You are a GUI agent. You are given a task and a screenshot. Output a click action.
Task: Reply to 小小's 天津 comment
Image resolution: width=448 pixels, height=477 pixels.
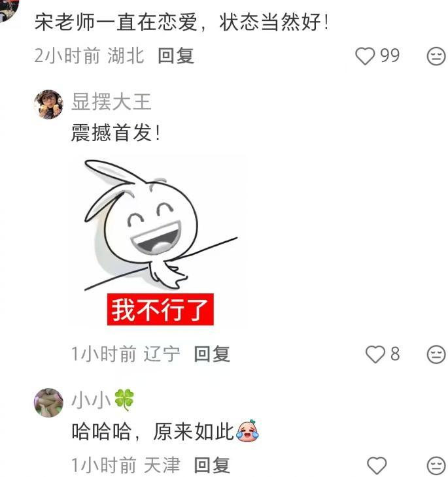[x=212, y=465]
